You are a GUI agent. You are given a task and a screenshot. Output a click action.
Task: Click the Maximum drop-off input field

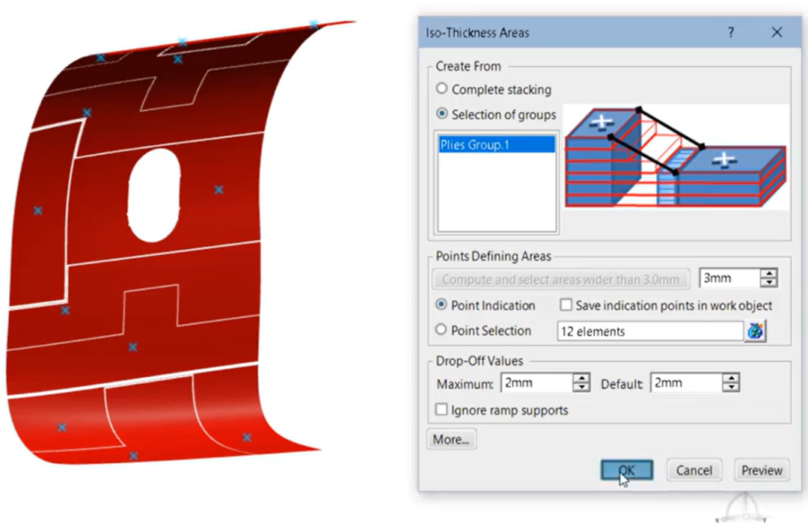click(x=537, y=383)
